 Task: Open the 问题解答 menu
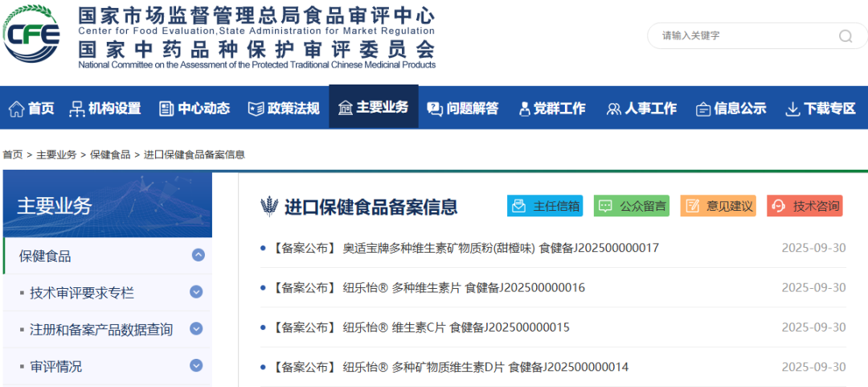click(473, 108)
